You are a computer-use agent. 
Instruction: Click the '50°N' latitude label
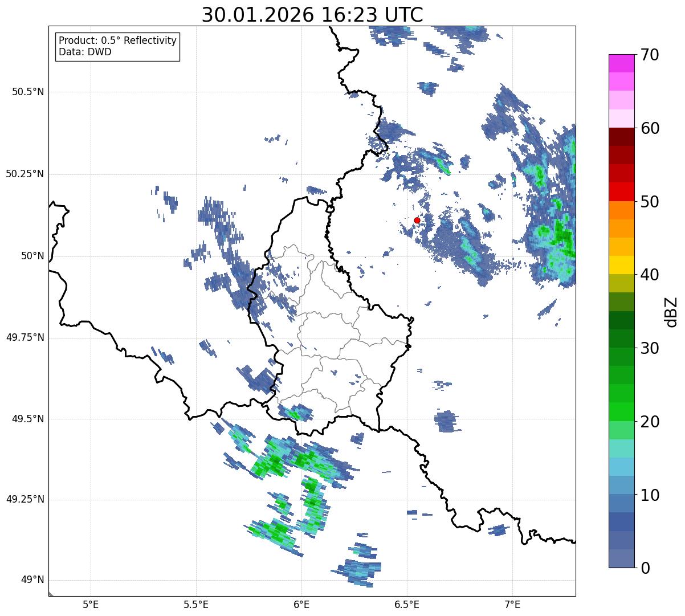tap(32, 256)
